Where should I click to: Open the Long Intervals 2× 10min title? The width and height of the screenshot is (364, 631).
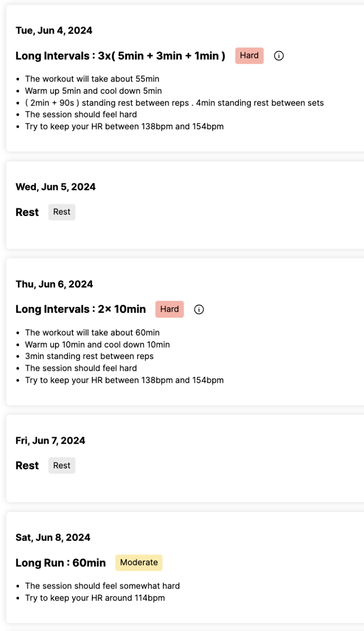[x=81, y=309]
